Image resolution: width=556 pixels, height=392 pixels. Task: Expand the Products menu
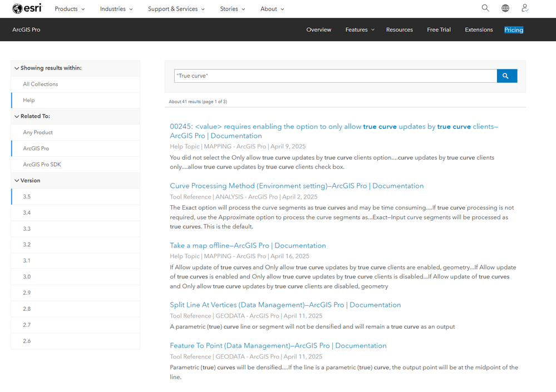click(x=70, y=9)
